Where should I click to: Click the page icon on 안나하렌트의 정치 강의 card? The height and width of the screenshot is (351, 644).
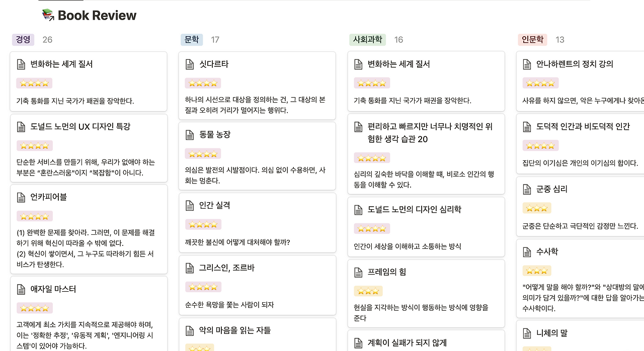click(x=526, y=64)
